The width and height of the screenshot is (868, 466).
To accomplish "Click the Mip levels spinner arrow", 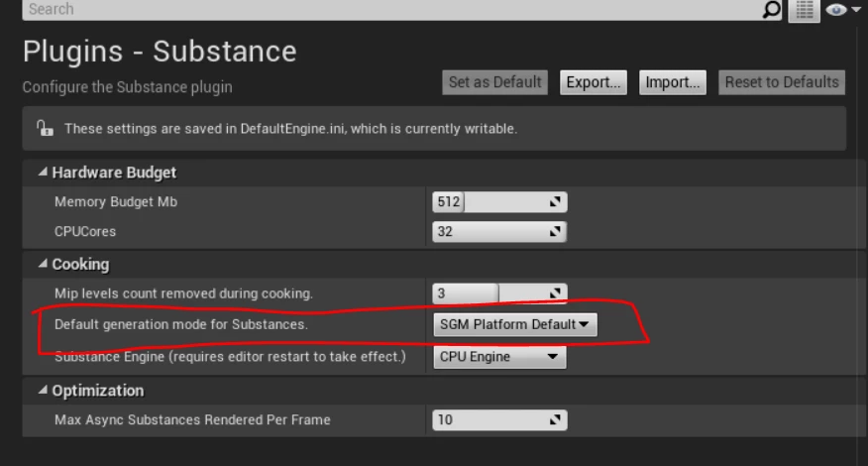I will coord(555,293).
